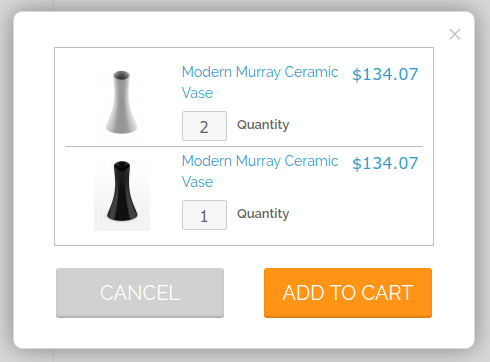The image size is (490, 362).
Task: Select the quantity box for the black vase
Action: point(204,215)
